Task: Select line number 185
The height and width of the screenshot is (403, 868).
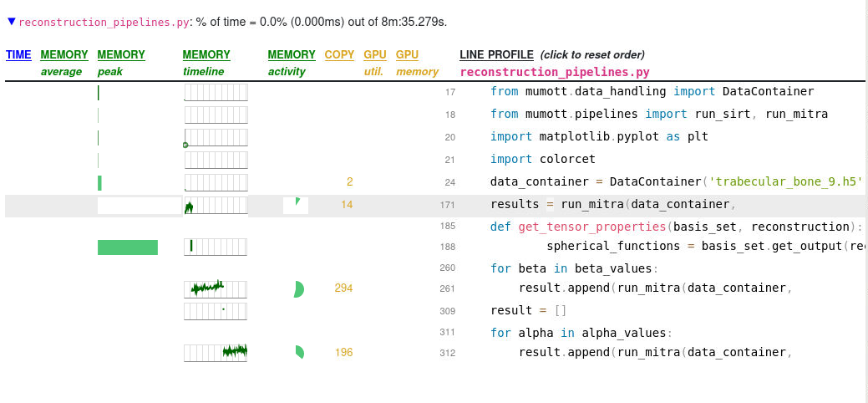Action: (448, 227)
